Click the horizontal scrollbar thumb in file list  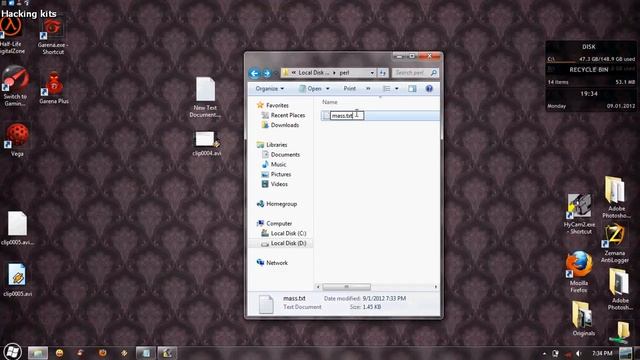click(x=346, y=287)
